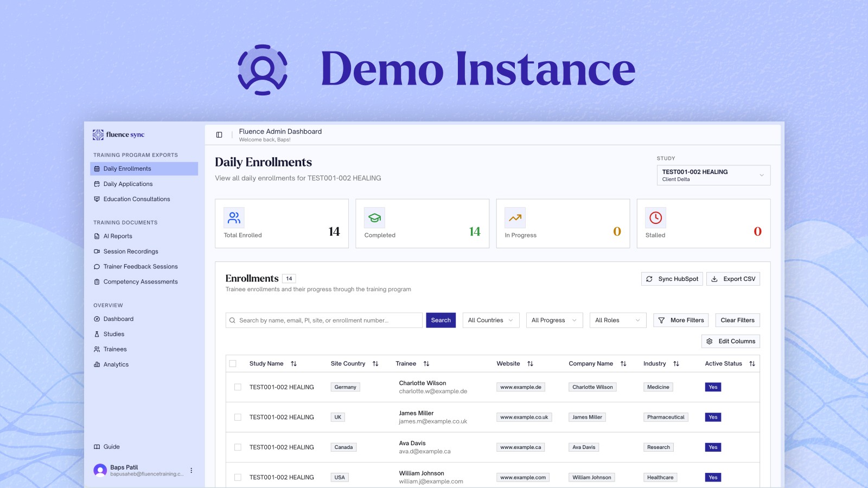Click the USA country tag

point(340,478)
